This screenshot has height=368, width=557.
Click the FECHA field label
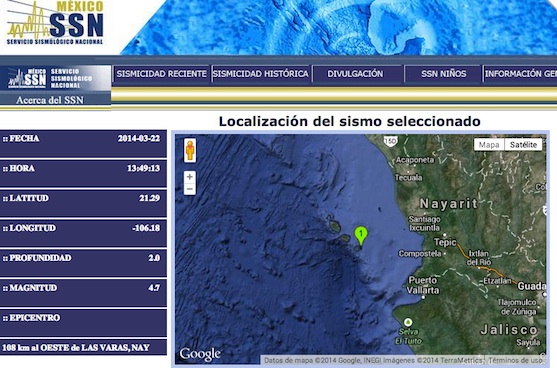pos(24,139)
